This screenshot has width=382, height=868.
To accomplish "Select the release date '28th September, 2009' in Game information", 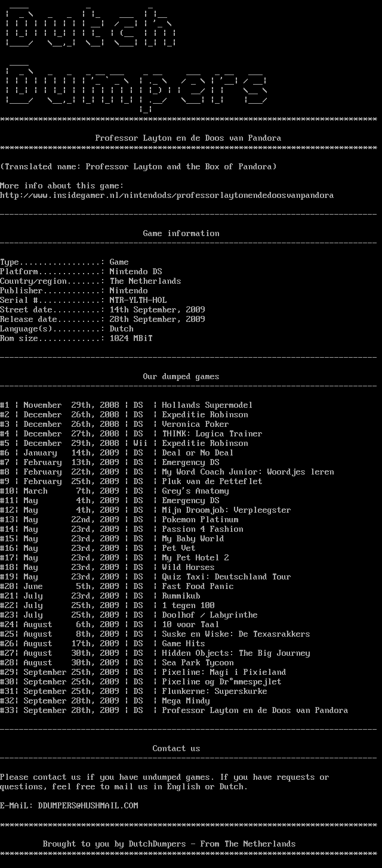I will tap(157, 320).
